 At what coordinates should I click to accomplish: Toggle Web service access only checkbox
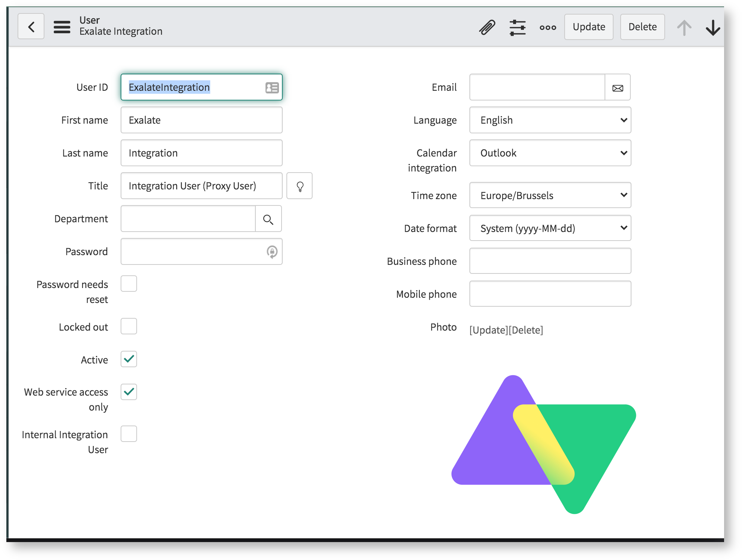point(129,392)
